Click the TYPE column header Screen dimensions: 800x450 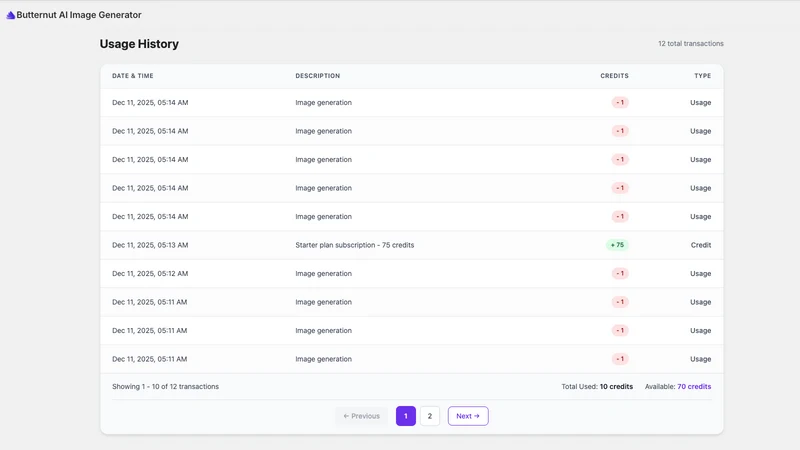point(703,76)
